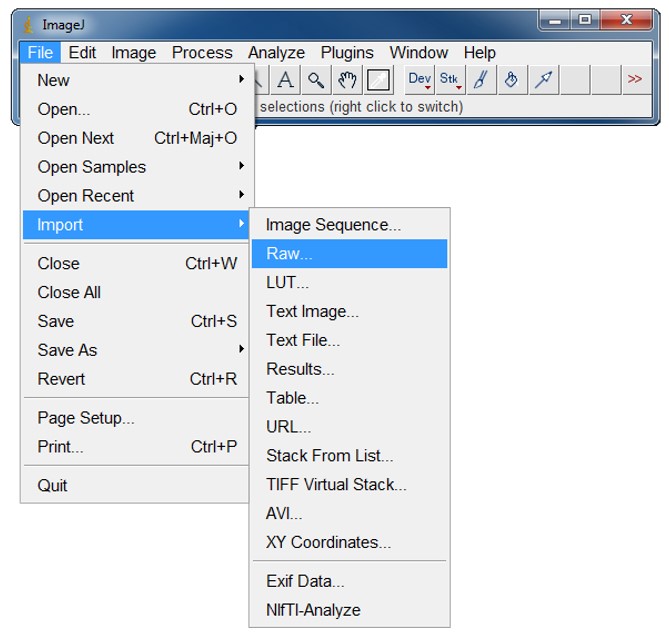Open the >> more tools switcher
Image resolution: width=669 pixels, height=636 pixels.
tap(636, 79)
